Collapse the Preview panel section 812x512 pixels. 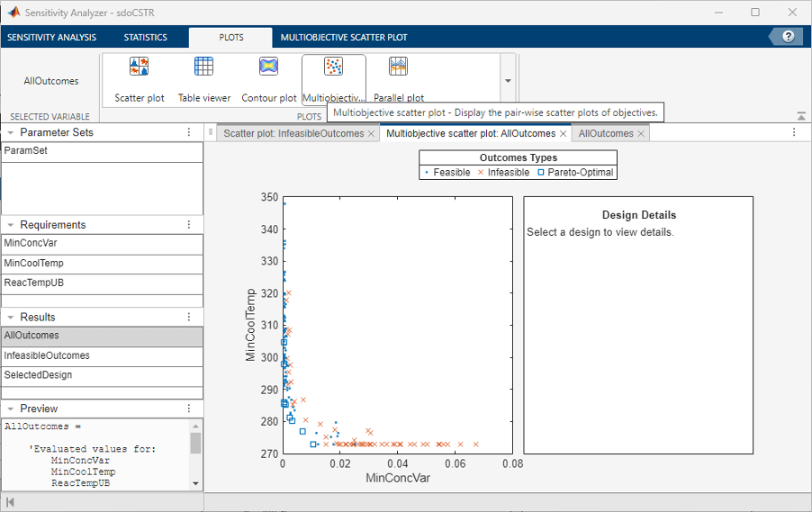[10, 409]
